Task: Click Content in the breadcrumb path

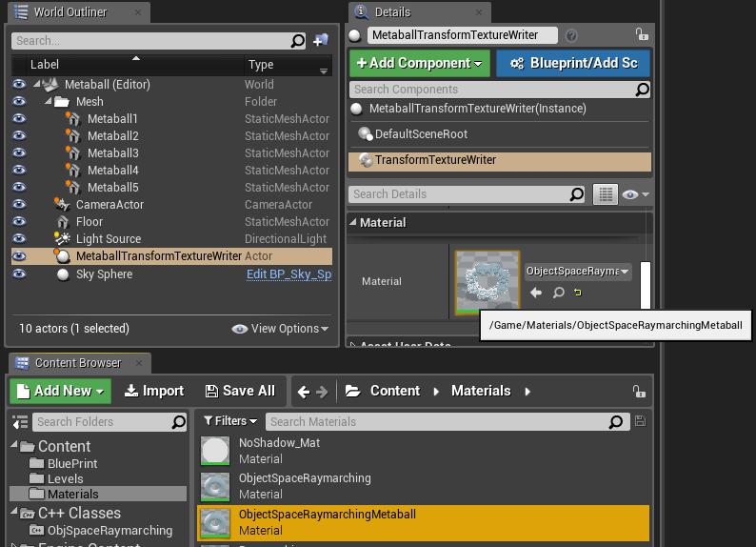Action: [395, 391]
